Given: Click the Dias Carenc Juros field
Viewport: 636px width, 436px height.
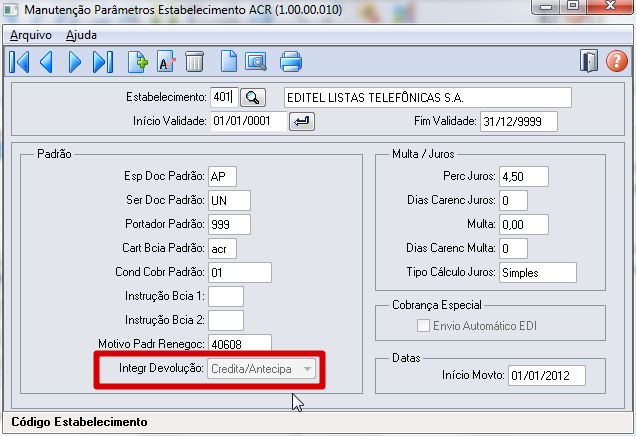Looking at the screenshot, I should click(513, 200).
